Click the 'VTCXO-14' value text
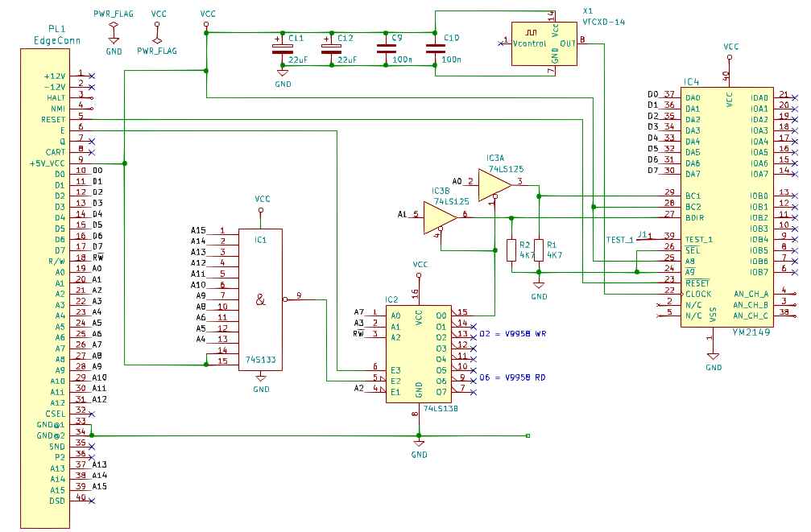 pos(603,22)
